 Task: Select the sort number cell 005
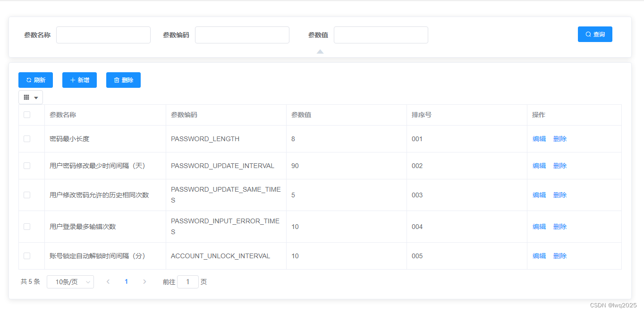pos(467,256)
